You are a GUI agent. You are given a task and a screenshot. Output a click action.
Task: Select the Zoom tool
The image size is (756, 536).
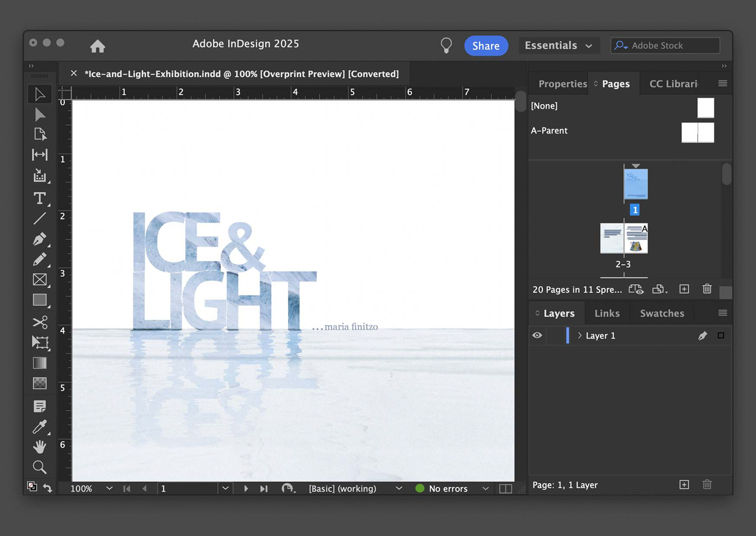39,467
